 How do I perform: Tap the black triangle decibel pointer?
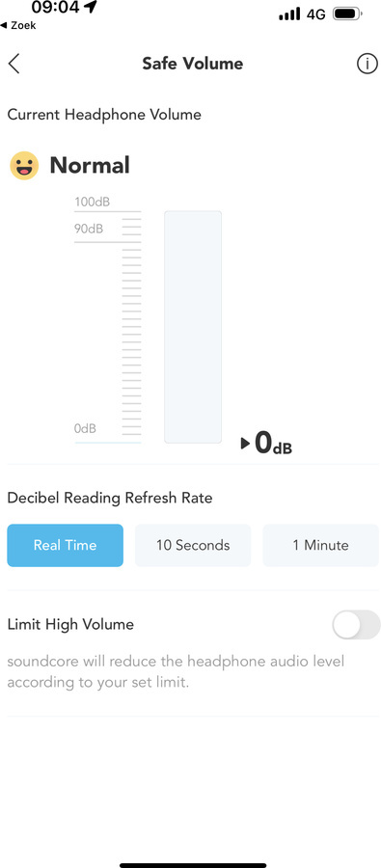click(x=245, y=444)
